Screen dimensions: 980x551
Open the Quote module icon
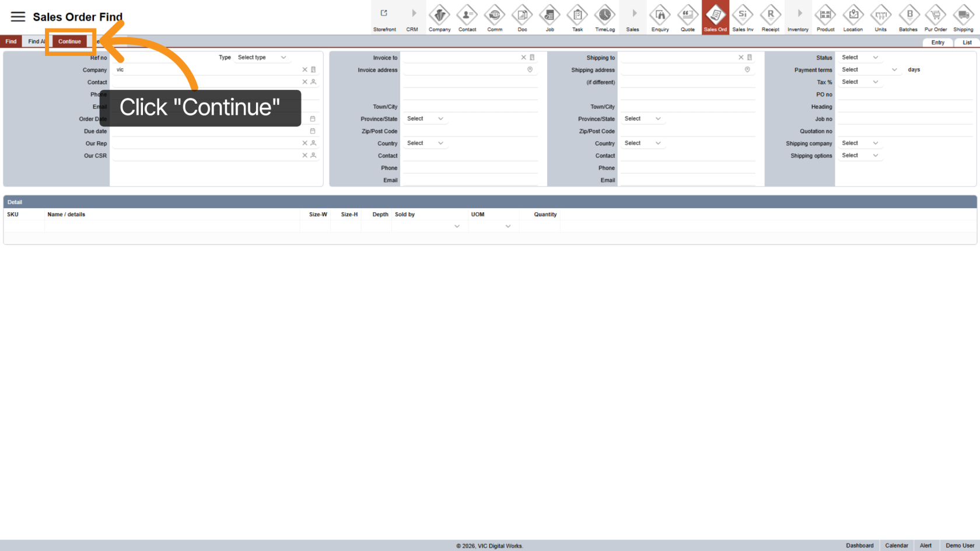687,18
